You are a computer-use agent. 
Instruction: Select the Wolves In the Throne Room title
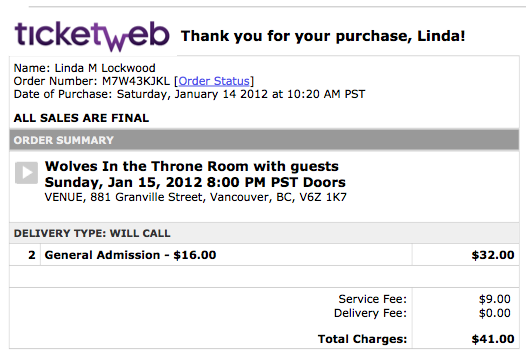(192, 166)
